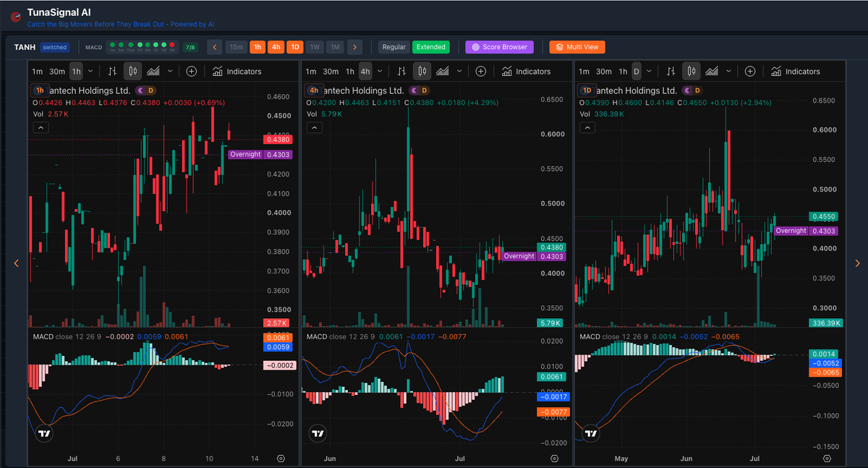Select 30m interval in the 1h chart
Screen dimensions: 868x468
click(x=57, y=71)
